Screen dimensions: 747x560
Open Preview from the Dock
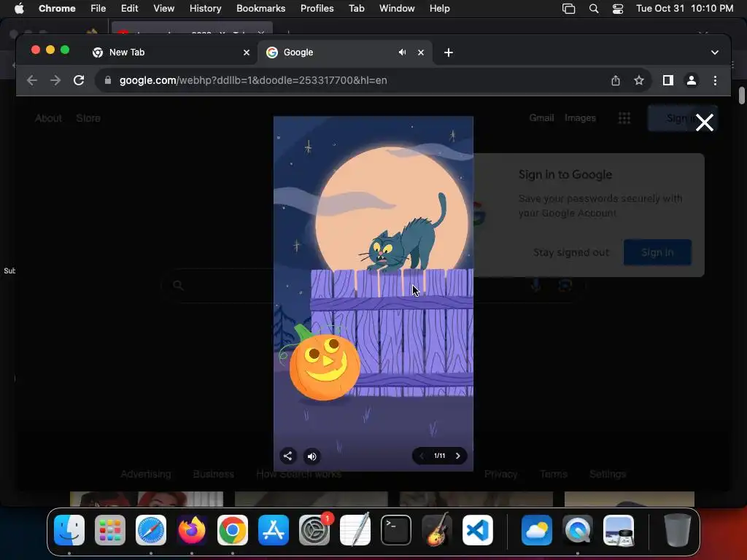[x=619, y=530]
